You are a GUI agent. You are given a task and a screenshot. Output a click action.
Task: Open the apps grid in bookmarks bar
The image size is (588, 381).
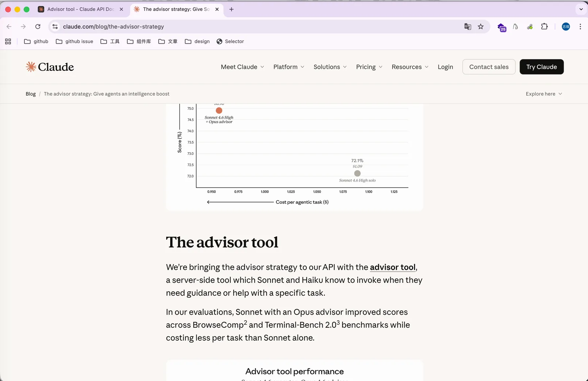click(x=8, y=42)
